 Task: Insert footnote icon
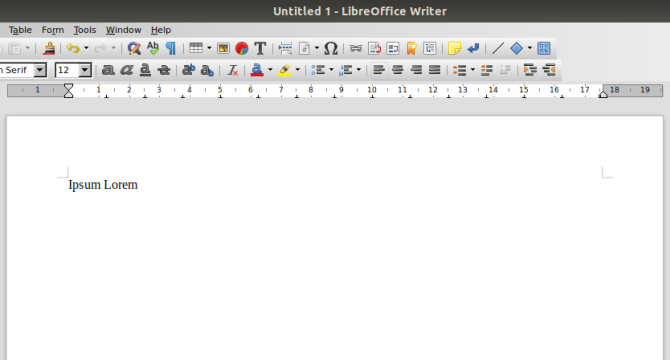[374, 48]
